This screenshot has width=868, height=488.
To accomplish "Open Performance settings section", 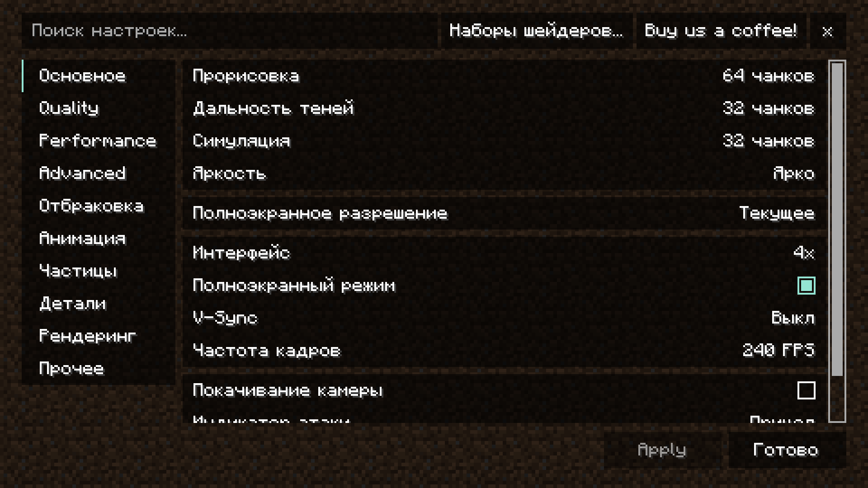I will point(97,140).
